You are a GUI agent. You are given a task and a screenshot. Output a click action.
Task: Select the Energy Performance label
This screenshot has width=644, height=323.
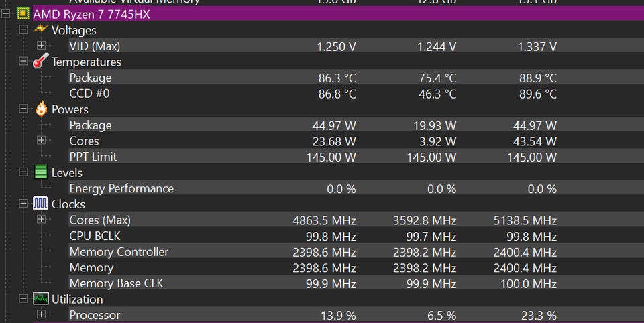pos(121,188)
